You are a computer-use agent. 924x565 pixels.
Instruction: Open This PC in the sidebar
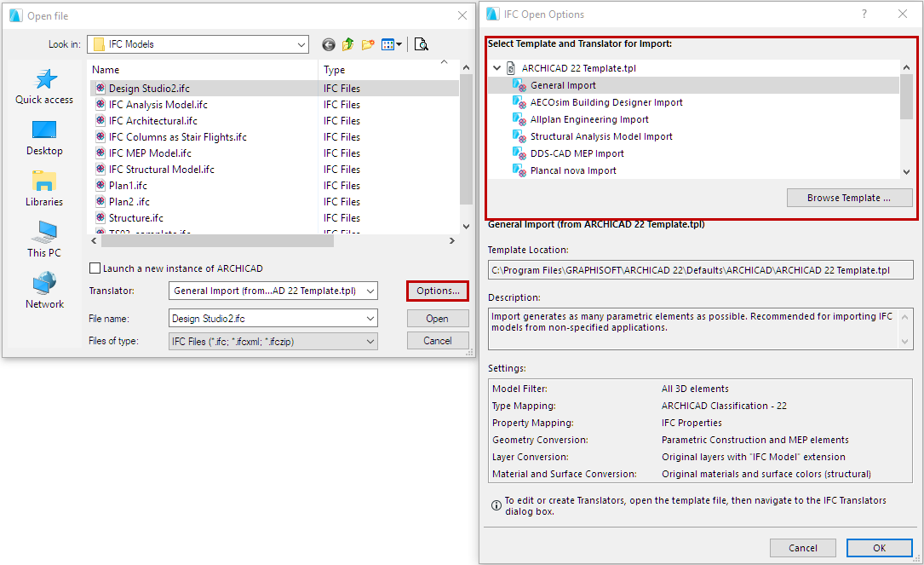pyautogui.click(x=44, y=239)
